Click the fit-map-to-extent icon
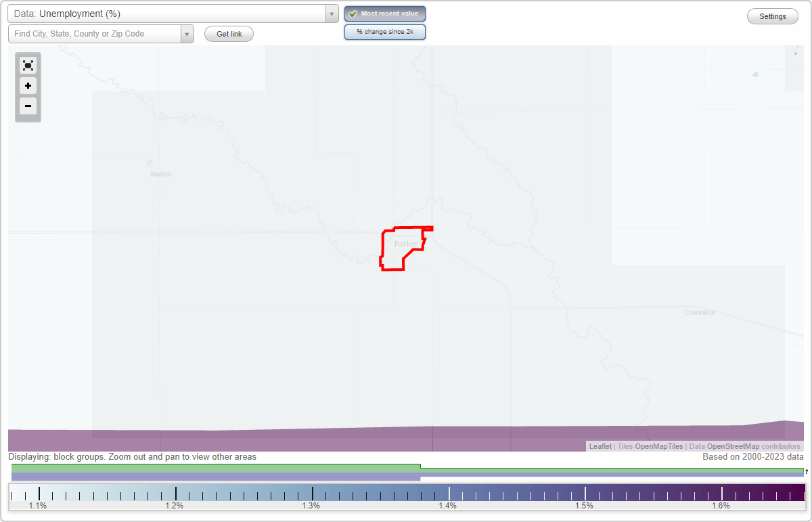 click(x=28, y=65)
